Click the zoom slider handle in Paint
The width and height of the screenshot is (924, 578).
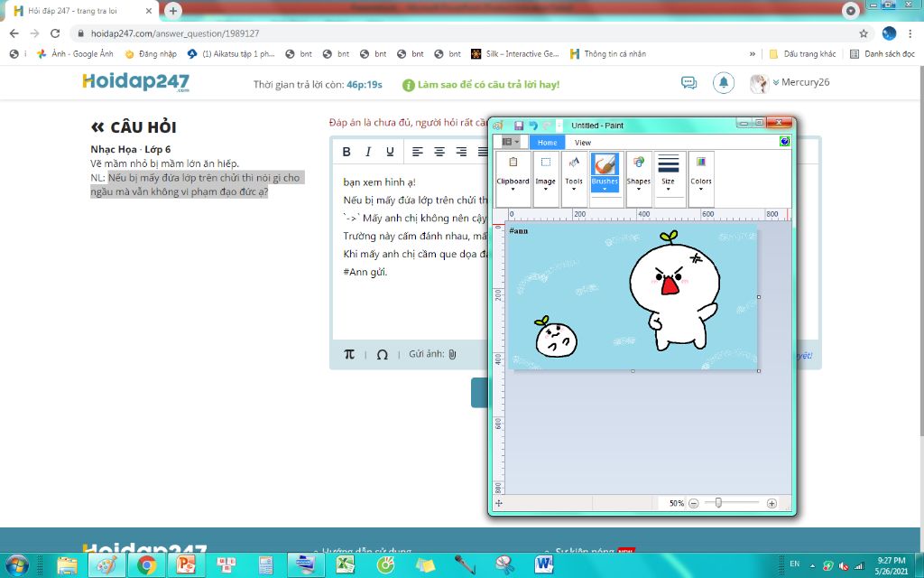click(718, 502)
